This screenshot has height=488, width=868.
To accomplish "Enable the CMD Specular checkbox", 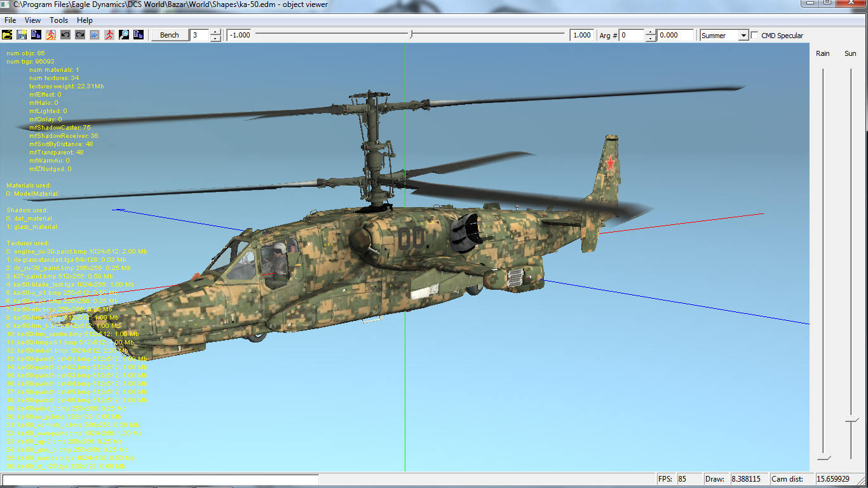I will pyautogui.click(x=755, y=36).
